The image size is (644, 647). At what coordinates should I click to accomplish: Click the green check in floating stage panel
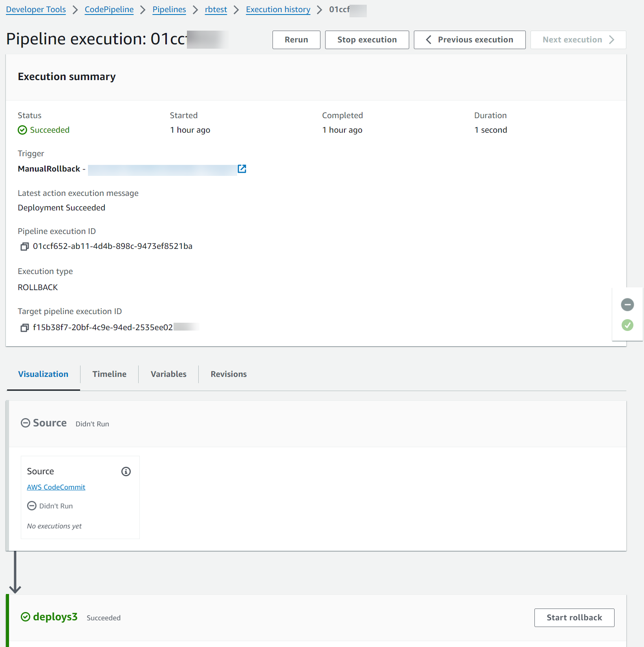tap(627, 325)
